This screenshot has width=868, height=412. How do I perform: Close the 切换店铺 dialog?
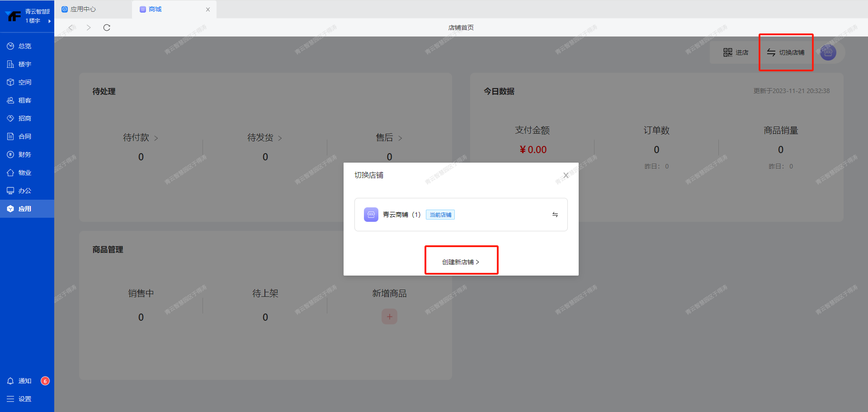coord(566,175)
